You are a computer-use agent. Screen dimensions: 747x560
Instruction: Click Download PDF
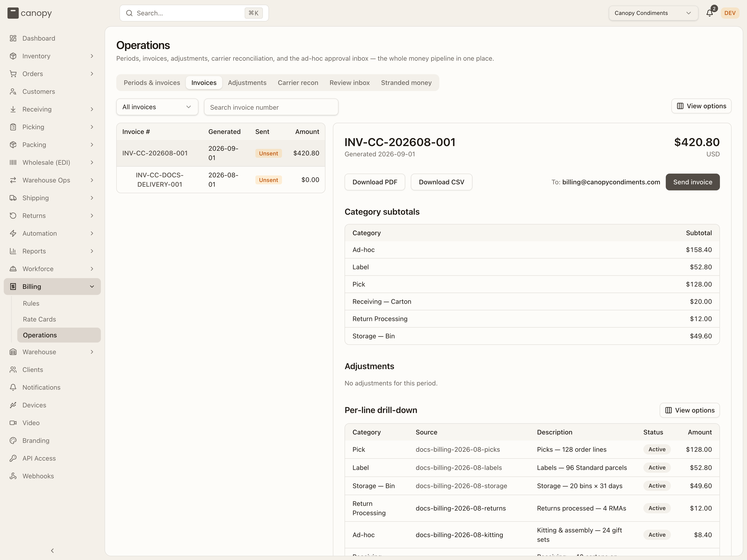375,182
